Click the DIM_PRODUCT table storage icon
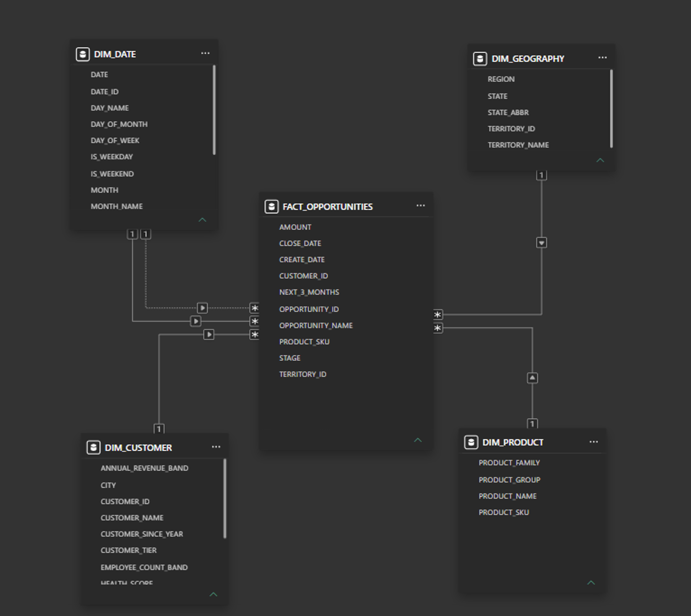The width and height of the screenshot is (691, 616). 471,442
